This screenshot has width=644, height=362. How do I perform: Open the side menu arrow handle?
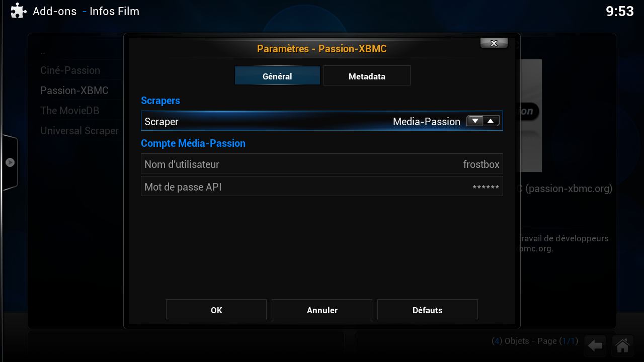10,162
